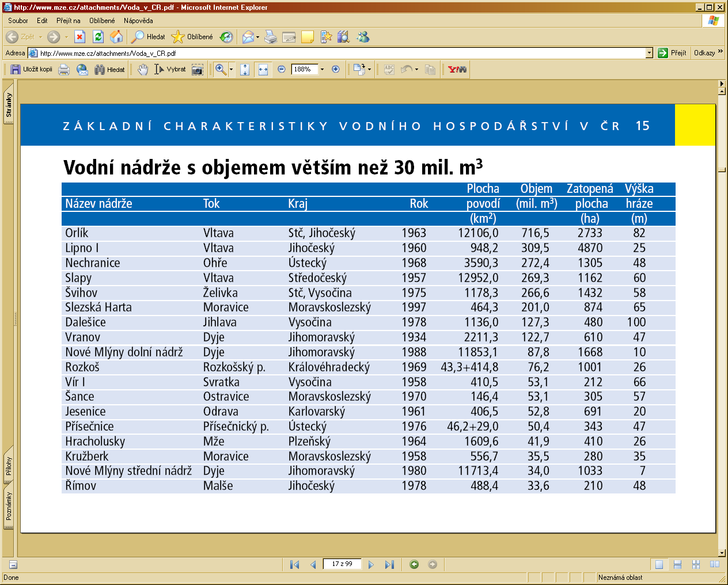This screenshot has width=728, height=585.
Task: Click the Yahoo search toolbar icon
Action: tap(457, 70)
